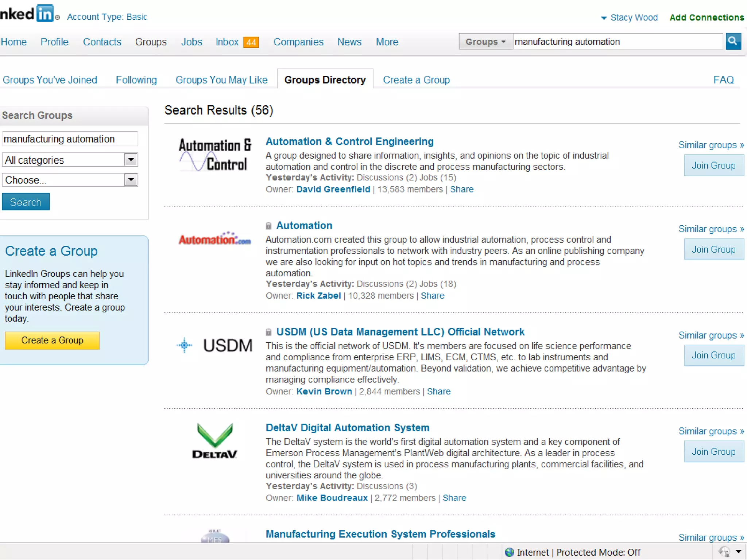The width and height of the screenshot is (747, 560).
Task: Click lock icon beside USDM group title
Action: [x=268, y=332]
